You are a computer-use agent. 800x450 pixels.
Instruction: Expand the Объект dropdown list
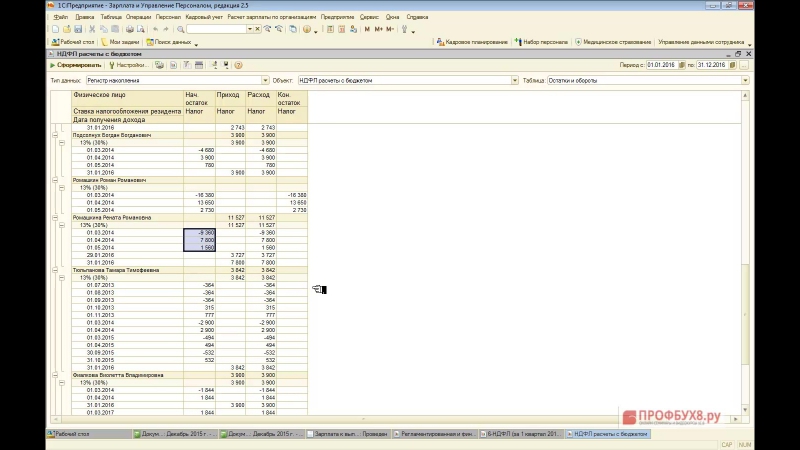click(x=515, y=80)
